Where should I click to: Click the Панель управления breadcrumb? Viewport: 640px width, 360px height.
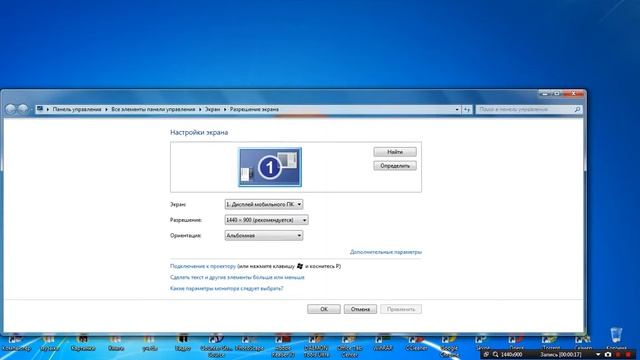coord(77,109)
